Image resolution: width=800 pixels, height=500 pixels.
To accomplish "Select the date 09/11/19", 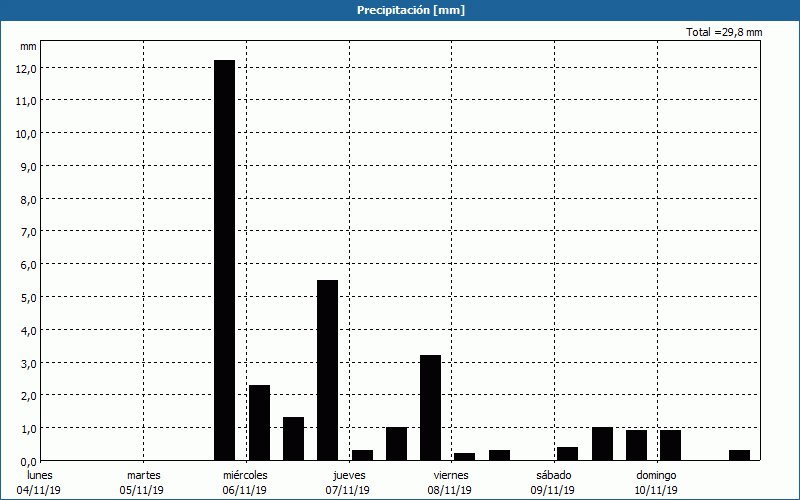I will point(553,490).
